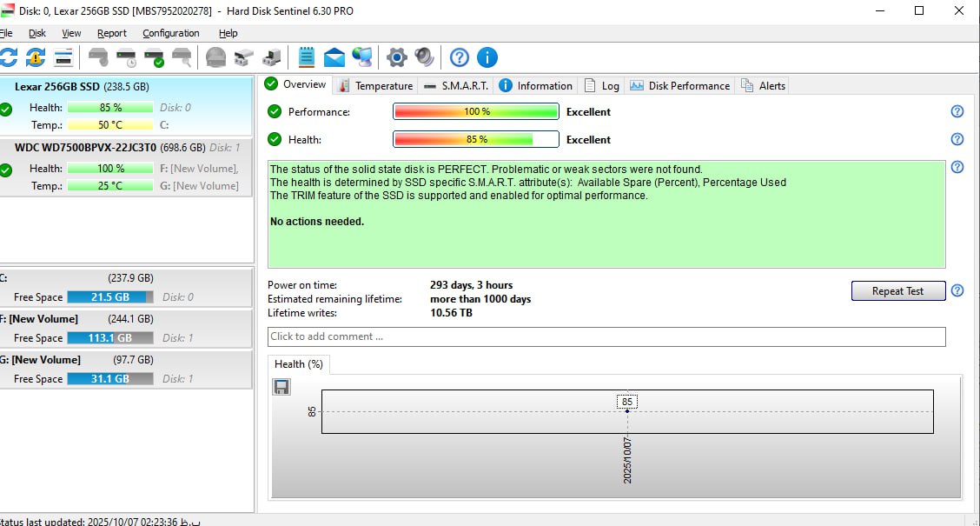This screenshot has width=980, height=526.
Task: Click the envelope send-email toolbar icon
Action: point(334,57)
